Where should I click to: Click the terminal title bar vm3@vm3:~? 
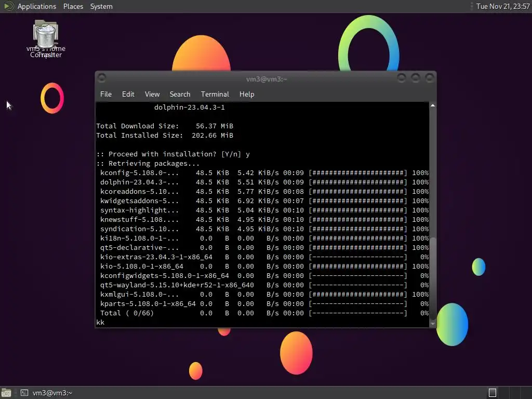[x=267, y=79]
